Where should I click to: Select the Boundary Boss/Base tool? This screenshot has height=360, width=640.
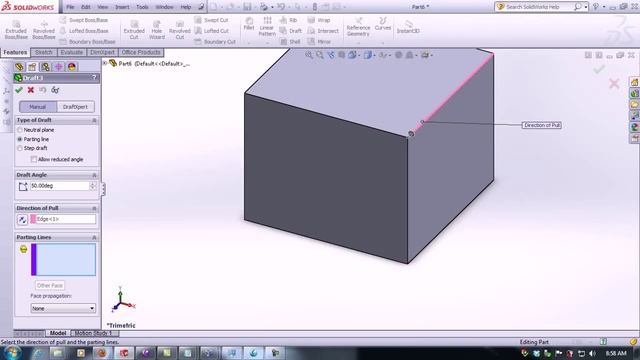tap(87, 42)
